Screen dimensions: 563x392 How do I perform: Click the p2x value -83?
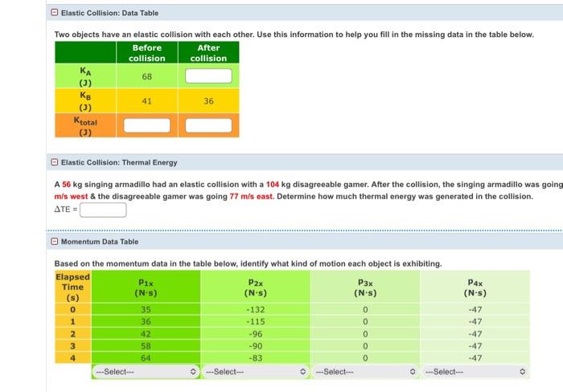point(256,358)
